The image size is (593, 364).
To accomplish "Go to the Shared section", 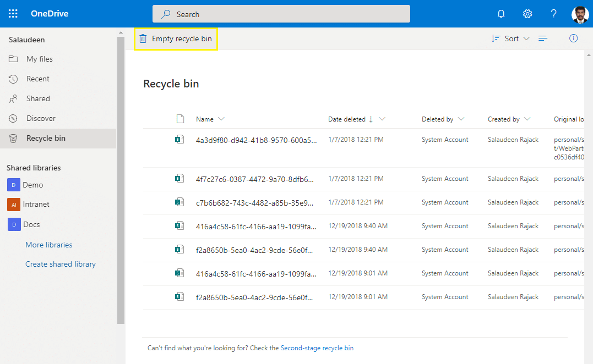I will [36, 98].
